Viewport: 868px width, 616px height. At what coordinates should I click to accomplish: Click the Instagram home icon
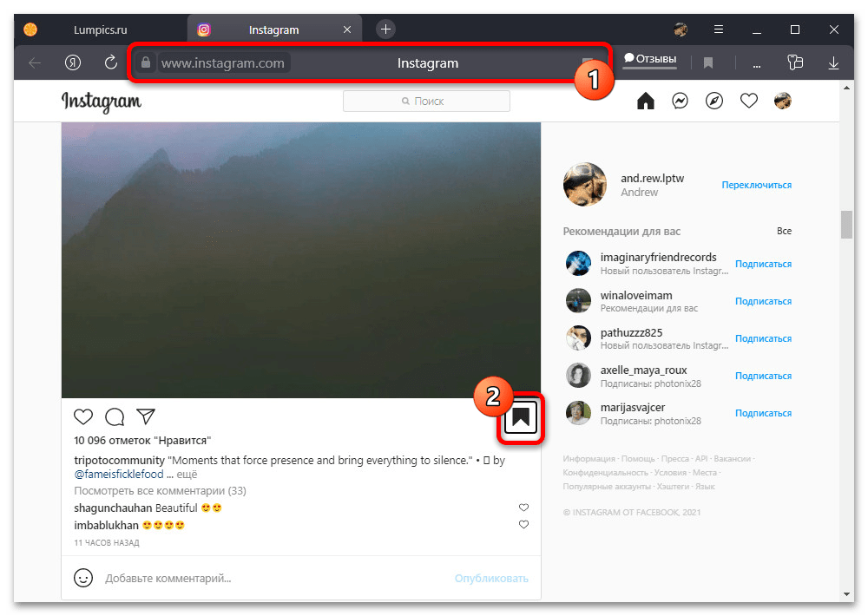click(x=645, y=102)
